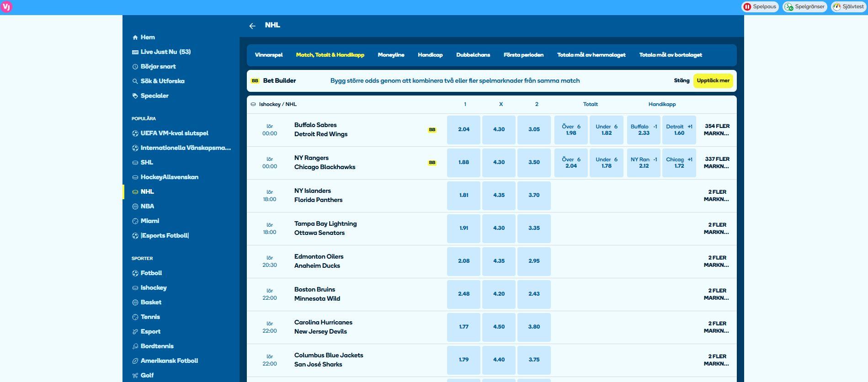Image resolution: width=868 pixels, height=382 pixels.
Task: Select the Match, Totalt & Handikapp tab
Action: [x=330, y=55]
